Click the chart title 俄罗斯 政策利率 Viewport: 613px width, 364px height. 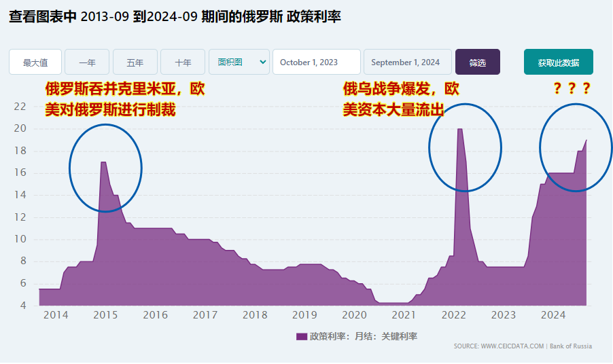coord(272,16)
